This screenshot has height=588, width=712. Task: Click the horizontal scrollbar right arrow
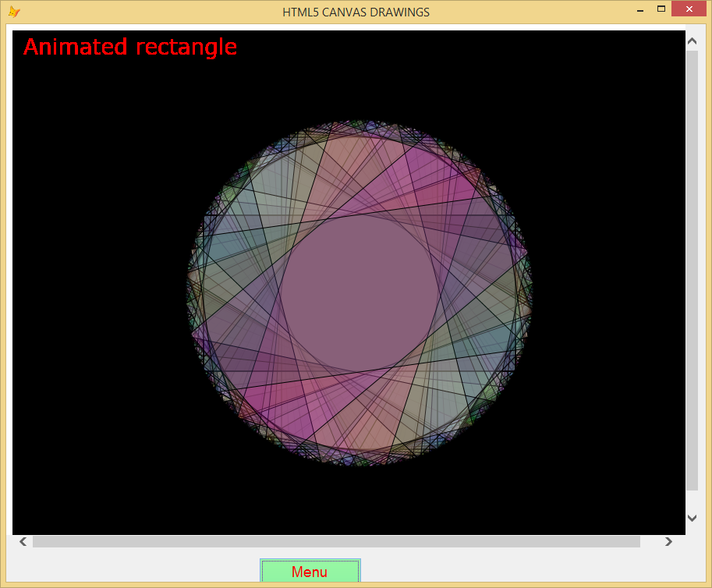pos(668,541)
